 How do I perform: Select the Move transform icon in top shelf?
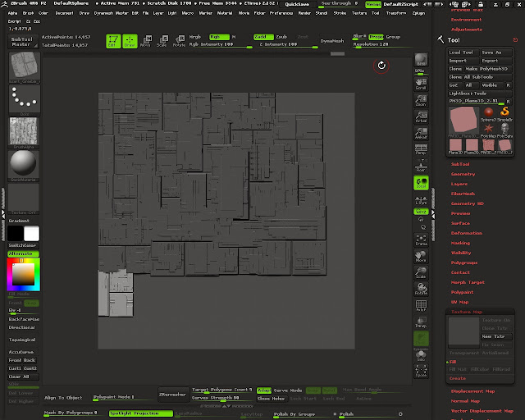146,41
